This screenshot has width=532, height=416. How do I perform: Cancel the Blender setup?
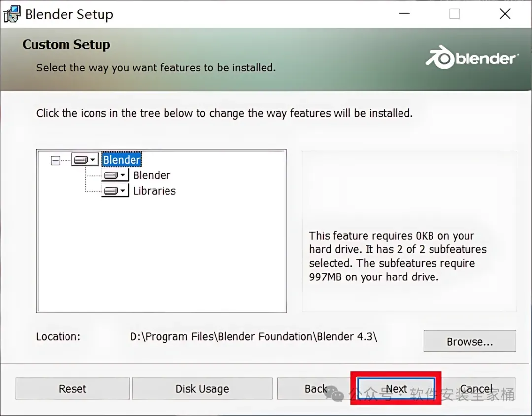tap(476, 388)
